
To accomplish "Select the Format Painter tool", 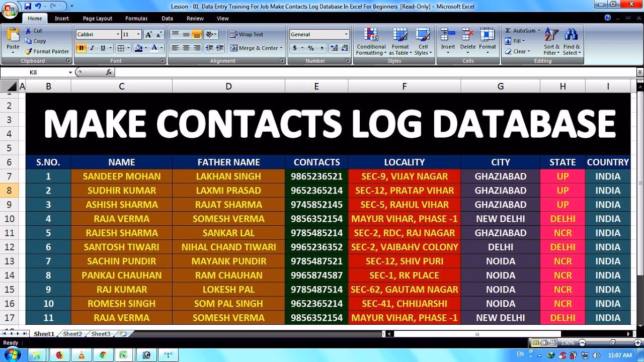I will click(x=46, y=51).
